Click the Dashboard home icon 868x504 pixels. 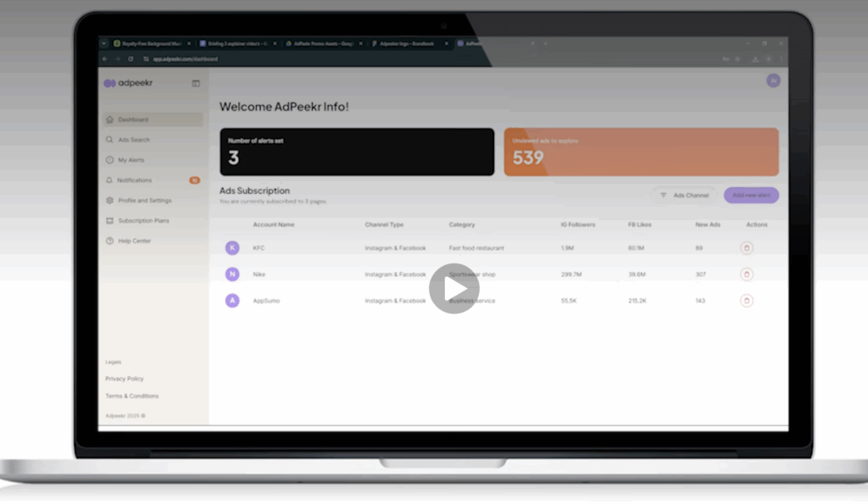point(109,119)
